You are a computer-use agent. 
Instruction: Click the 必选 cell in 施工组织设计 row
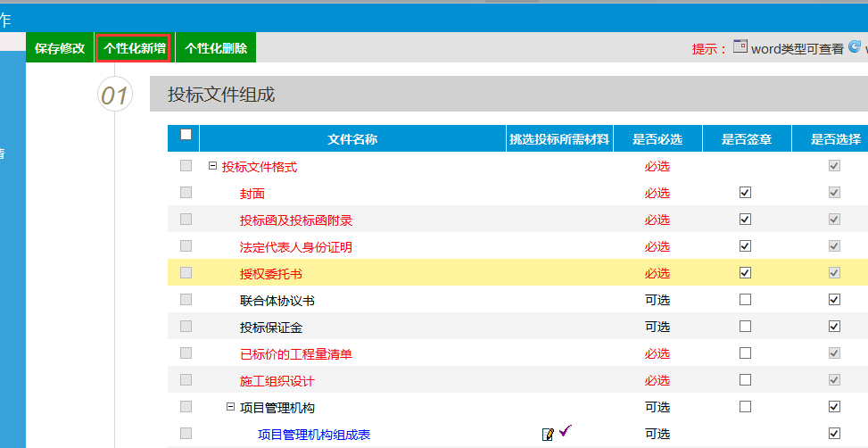coord(657,380)
